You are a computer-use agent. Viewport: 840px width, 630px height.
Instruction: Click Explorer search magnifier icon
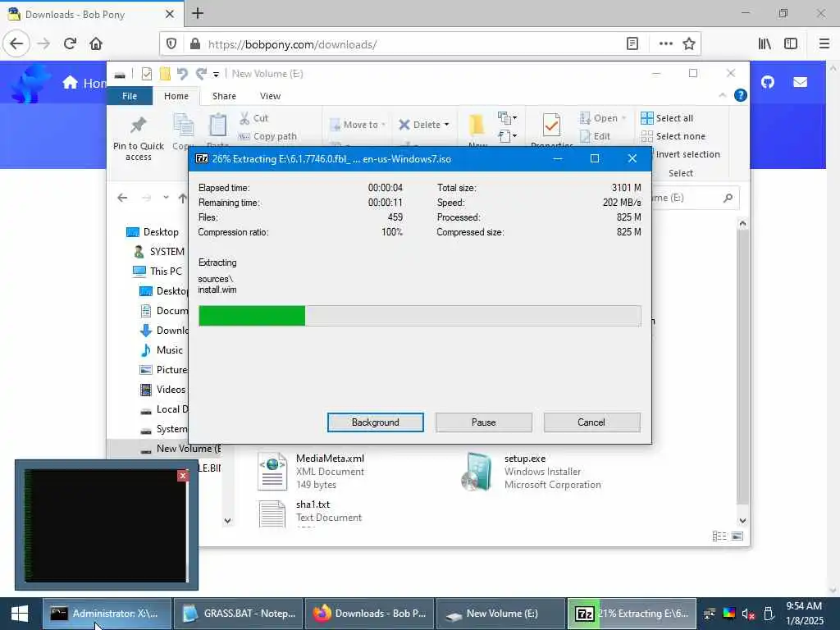[728, 198]
